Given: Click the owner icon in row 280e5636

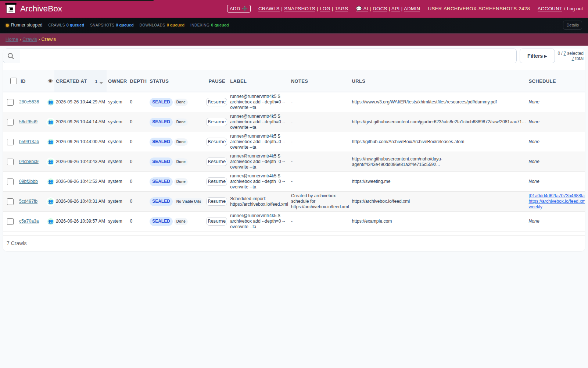Looking at the screenshot, I should tap(51, 102).
